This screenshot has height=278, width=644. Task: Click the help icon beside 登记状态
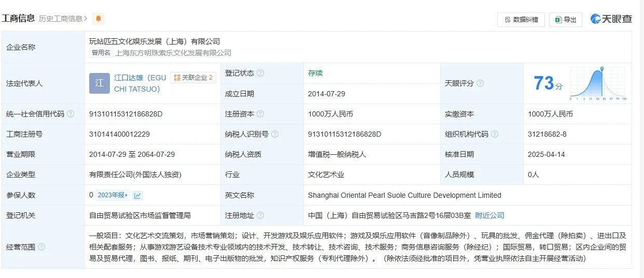coord(260,73)
